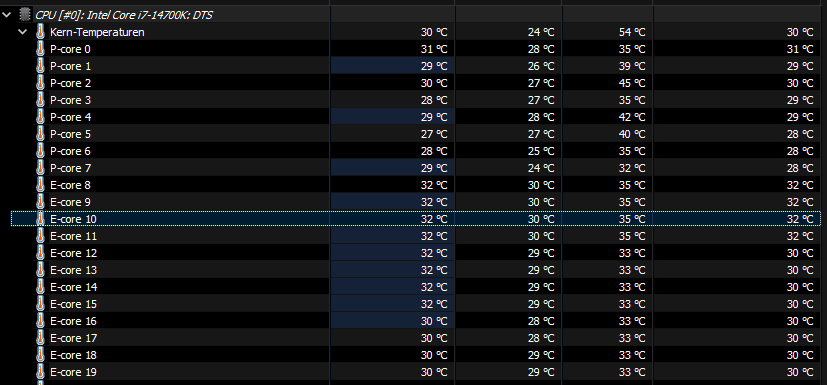The image size is (827, 385).
Task: Click the thermometer icon beside Kern-Temperaturen
Action: 41,32
